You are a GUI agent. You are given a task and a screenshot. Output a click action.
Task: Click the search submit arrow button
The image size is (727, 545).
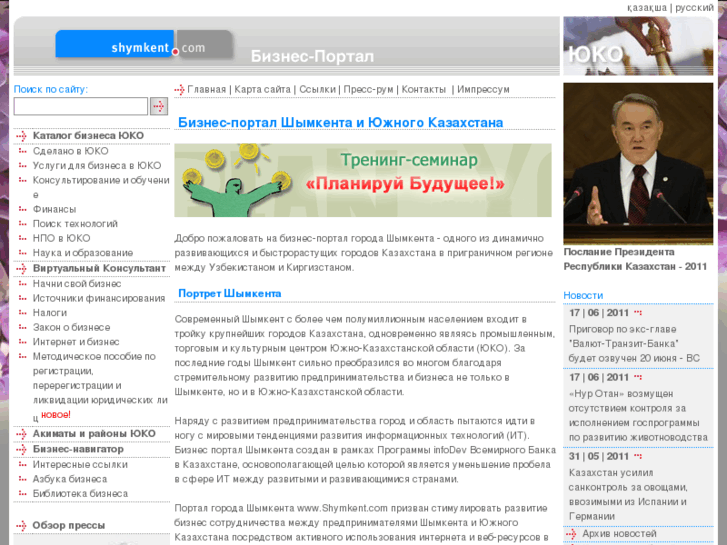pos(159,106)
